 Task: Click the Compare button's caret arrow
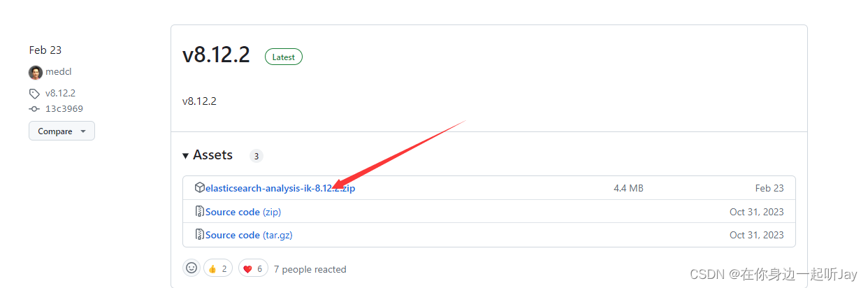click(x=83, y=131)
